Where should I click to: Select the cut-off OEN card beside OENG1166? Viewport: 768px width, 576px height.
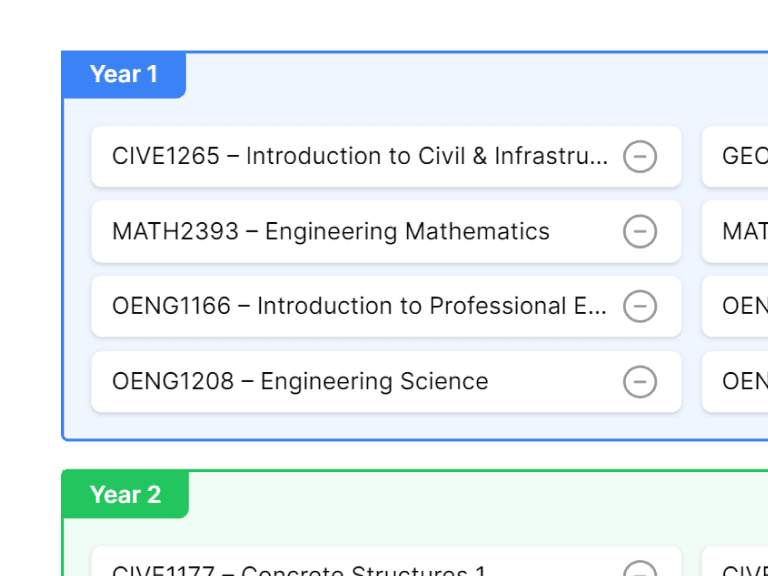tap(740, 306)
